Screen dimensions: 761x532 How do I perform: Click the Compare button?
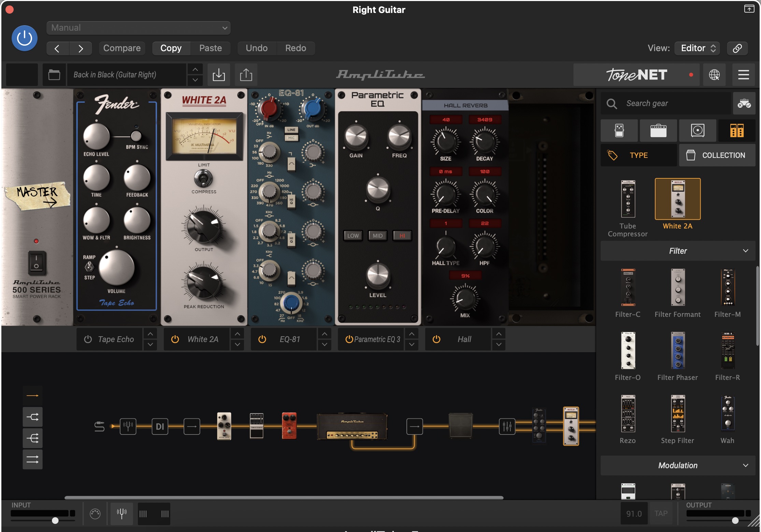(x=122, y=48)
